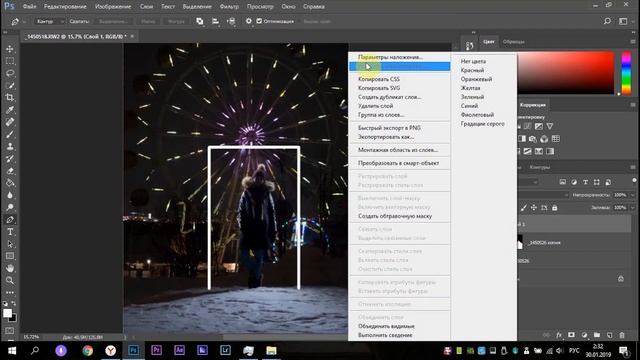Select the Pen tool in the toolbox
Screen dimensions: 640x360
click(x=10, y=220)
